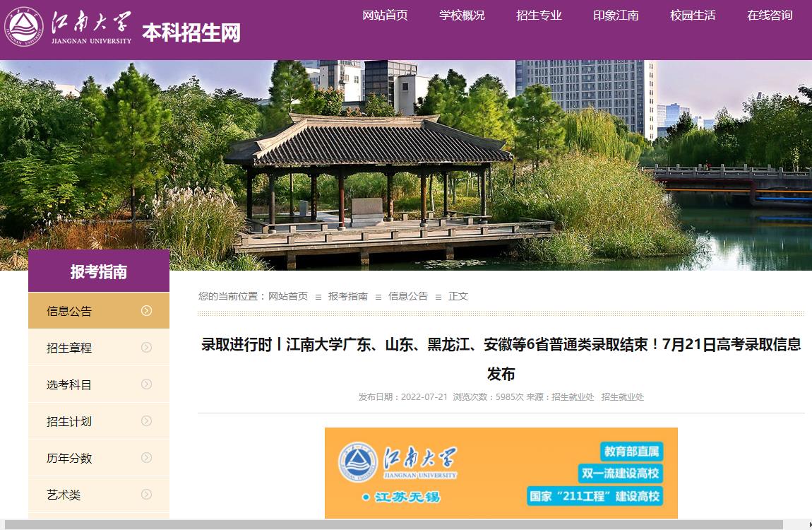
Task: Click the arrow icon beside 信息公告
Action: point(147,310)
